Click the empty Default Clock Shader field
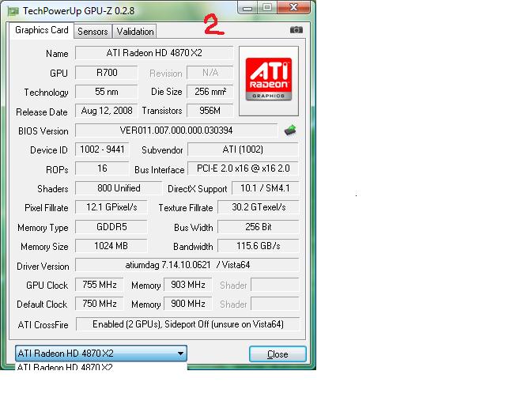Screen dimensions: 506x420 pos(275,304)
